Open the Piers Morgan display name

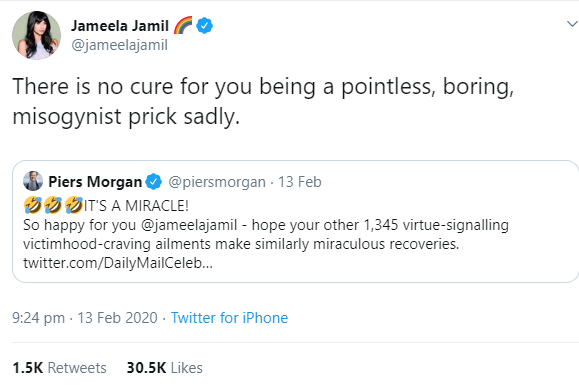[95, 182]
